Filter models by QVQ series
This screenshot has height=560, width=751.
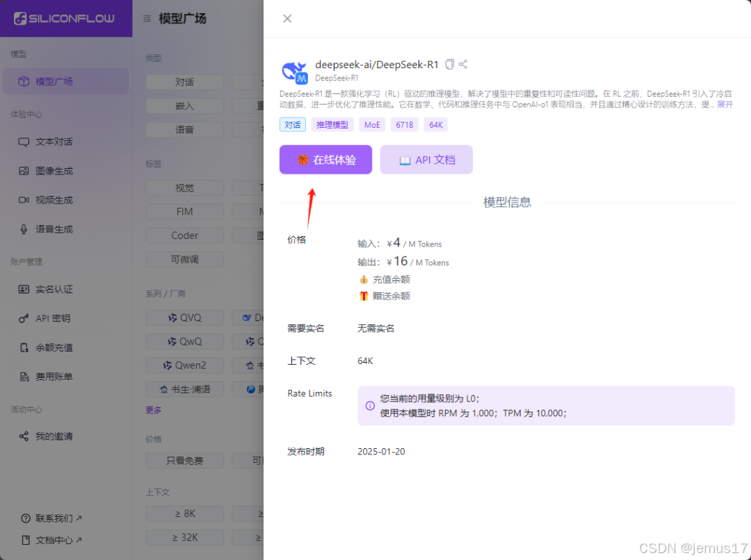click(184, 318)
